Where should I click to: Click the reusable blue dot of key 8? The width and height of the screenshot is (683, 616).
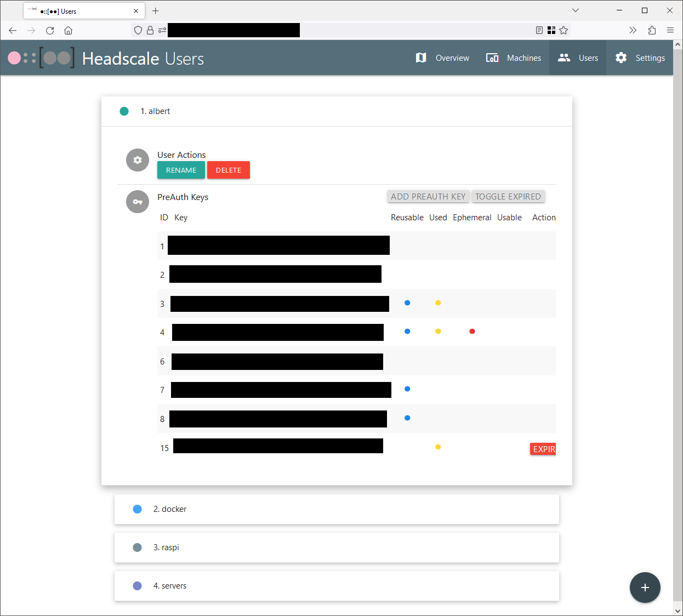[x=407, y=418]
